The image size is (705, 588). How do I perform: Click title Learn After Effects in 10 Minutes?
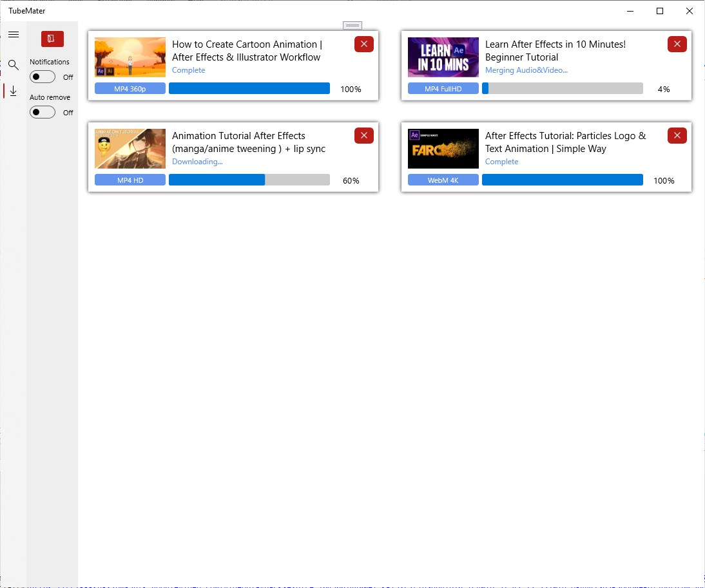(x=555, y=51)
